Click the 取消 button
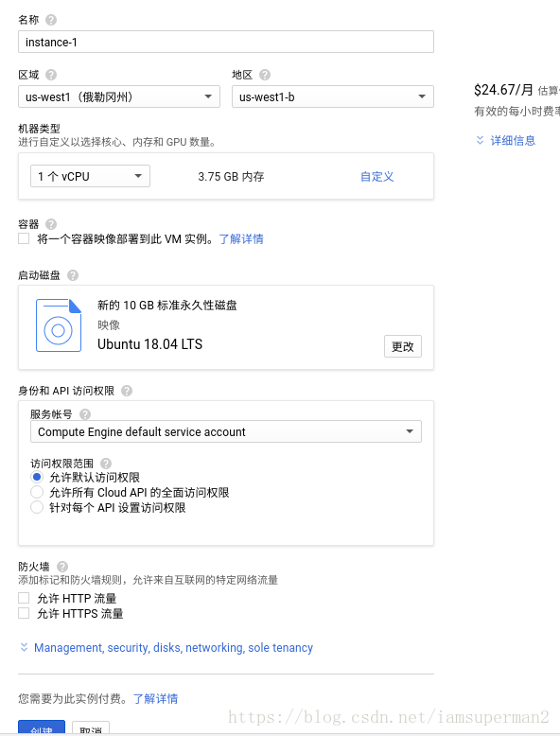This screenshot has width=560, height=736. pos(91,728)
